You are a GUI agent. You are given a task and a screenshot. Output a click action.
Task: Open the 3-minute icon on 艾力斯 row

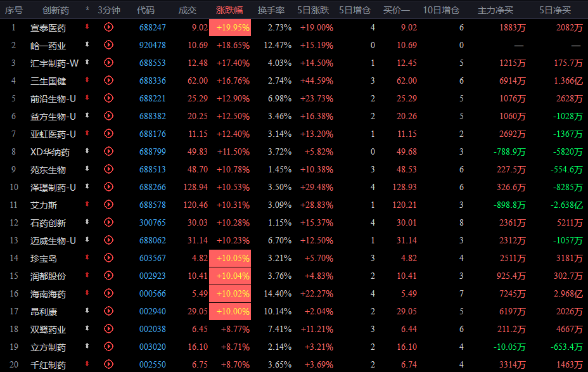(108, 204)
